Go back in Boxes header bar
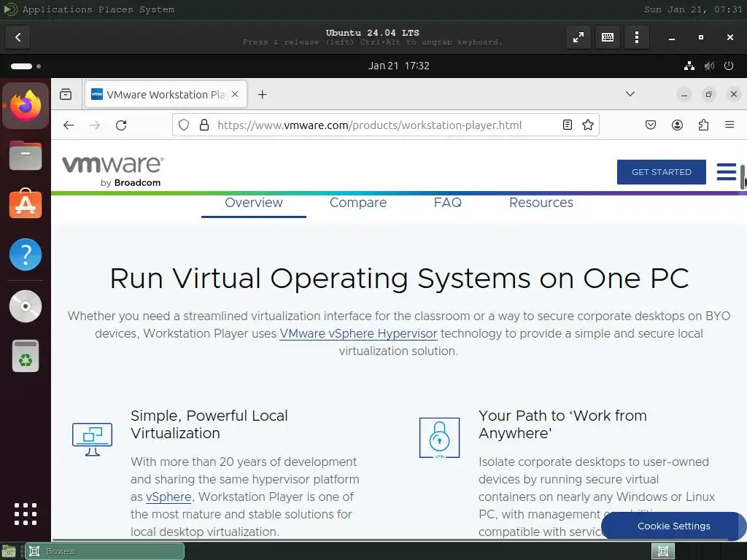 click(x=18, y=37)
